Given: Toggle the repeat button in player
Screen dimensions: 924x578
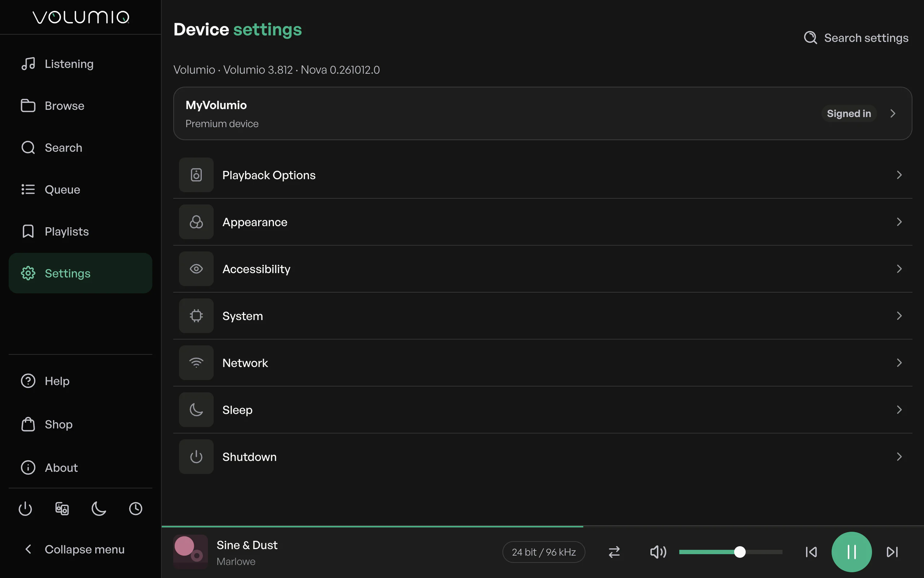Looking at the screenshot, I should (x=614, y=552).
